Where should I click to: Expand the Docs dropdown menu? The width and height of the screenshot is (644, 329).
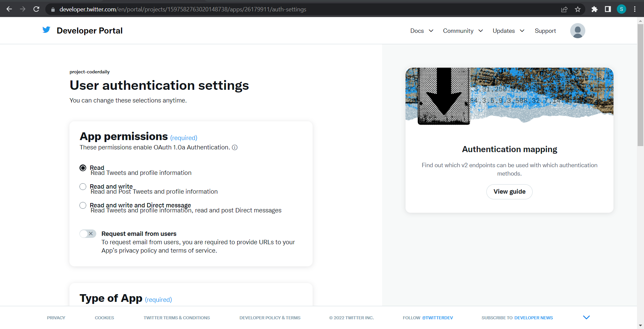(422, 31)
